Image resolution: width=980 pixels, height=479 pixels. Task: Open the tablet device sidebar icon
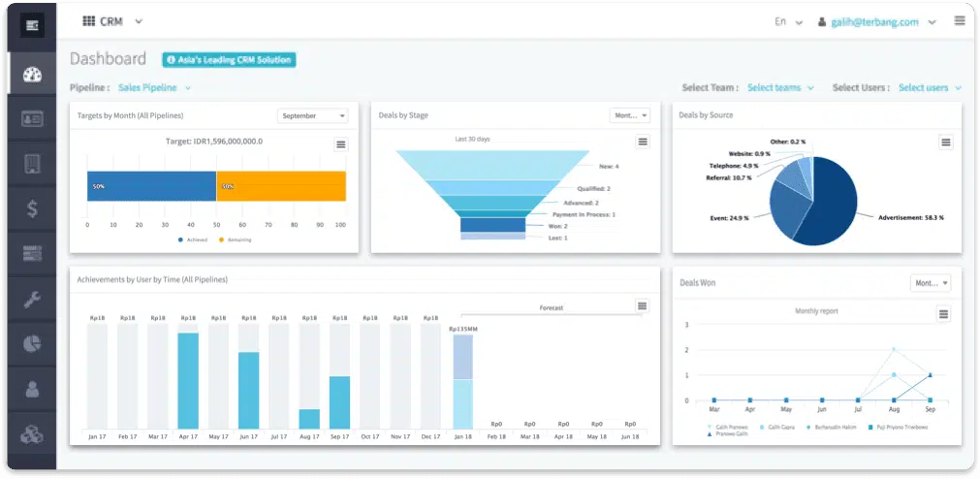[32, 164]
